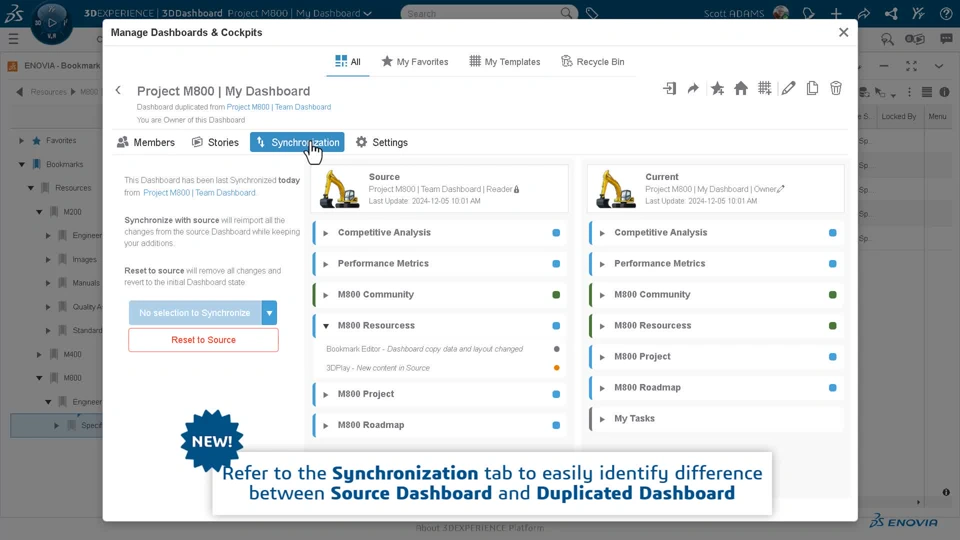Close the Manage Dashboards & Cockpits dialog

[843, 32]
